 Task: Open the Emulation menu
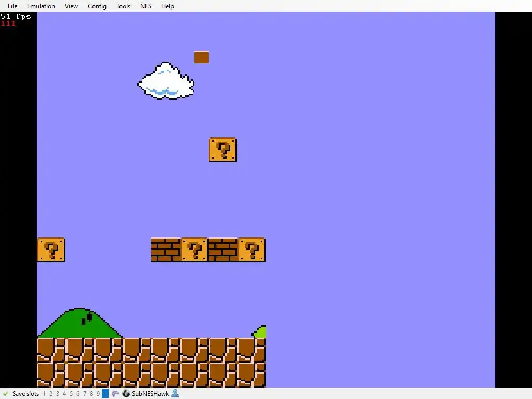tap(41, 6)
